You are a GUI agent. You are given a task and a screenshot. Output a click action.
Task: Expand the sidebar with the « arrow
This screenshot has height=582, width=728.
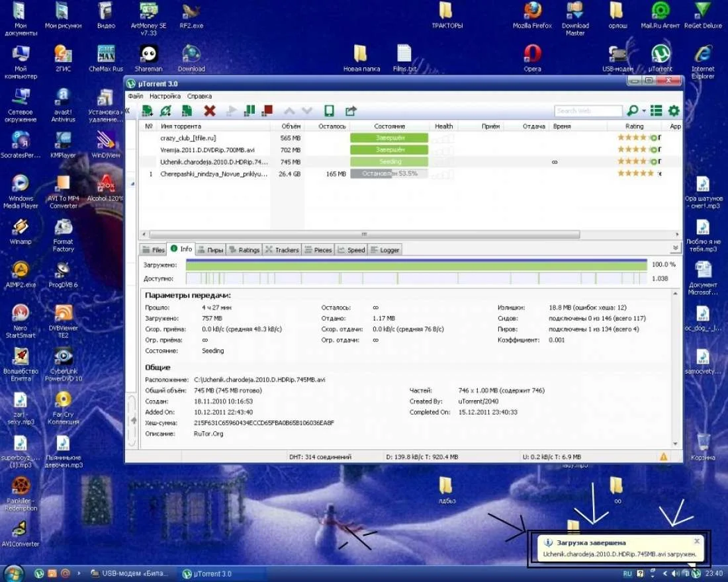(128, 111)
